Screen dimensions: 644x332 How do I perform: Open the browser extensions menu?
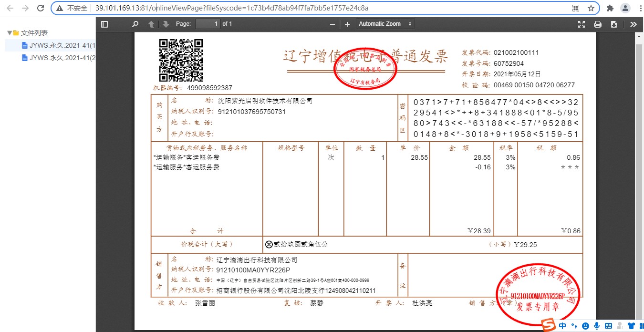pyautogui.click(x=610, y=8)
